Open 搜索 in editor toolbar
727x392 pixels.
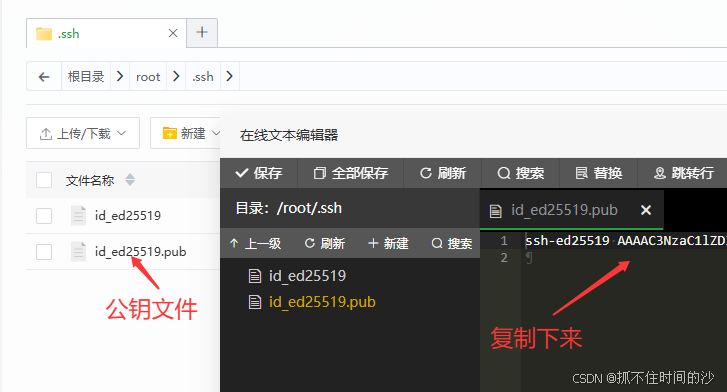tap(521, 173)
